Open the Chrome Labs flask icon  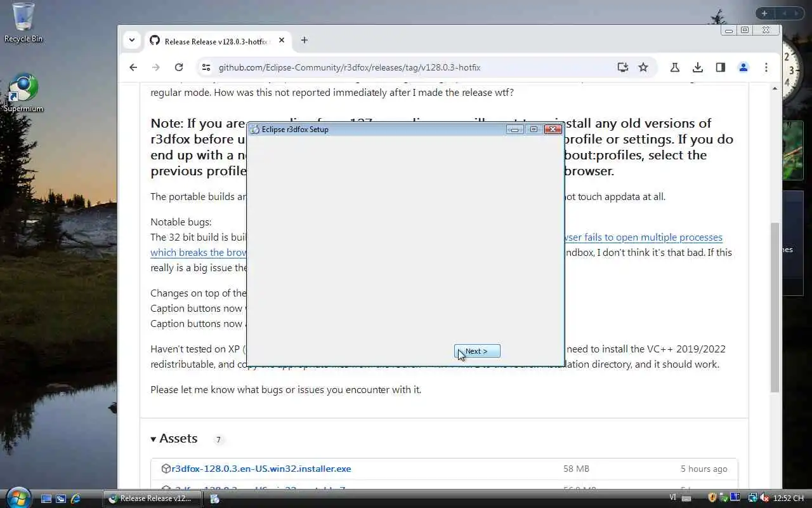click(675, 67)
